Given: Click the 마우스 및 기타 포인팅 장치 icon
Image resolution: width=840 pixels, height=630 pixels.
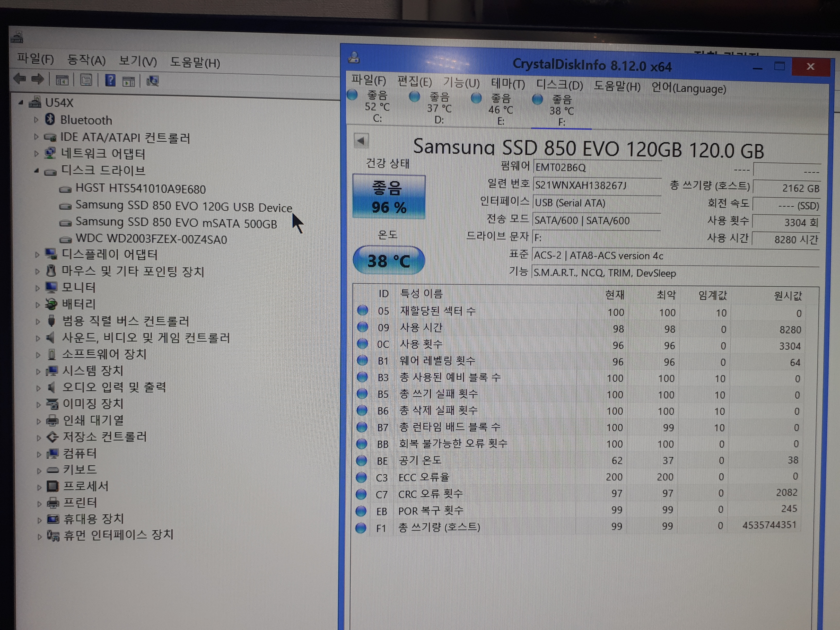Looking at the screenshot, I should tap(51, 271).
